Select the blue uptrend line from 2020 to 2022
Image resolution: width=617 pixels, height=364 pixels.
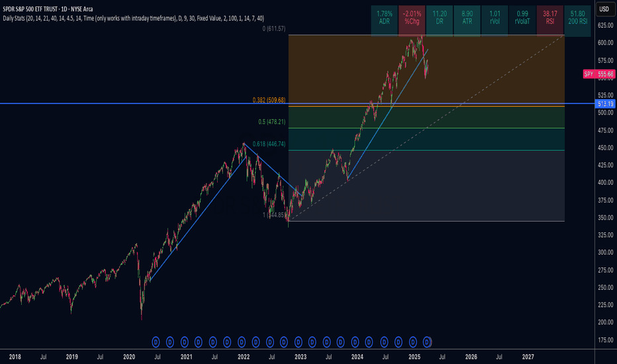(198, 219)
